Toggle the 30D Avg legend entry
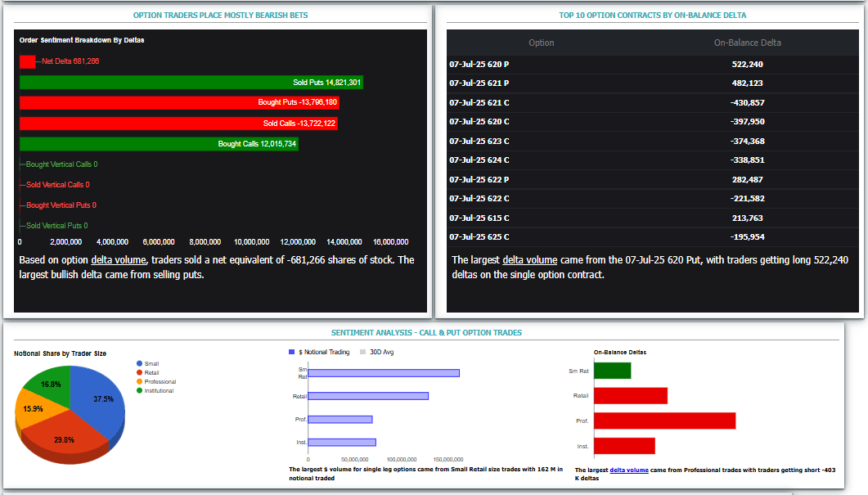The height and width of the screenshot is (495, 868). [377, 352]
